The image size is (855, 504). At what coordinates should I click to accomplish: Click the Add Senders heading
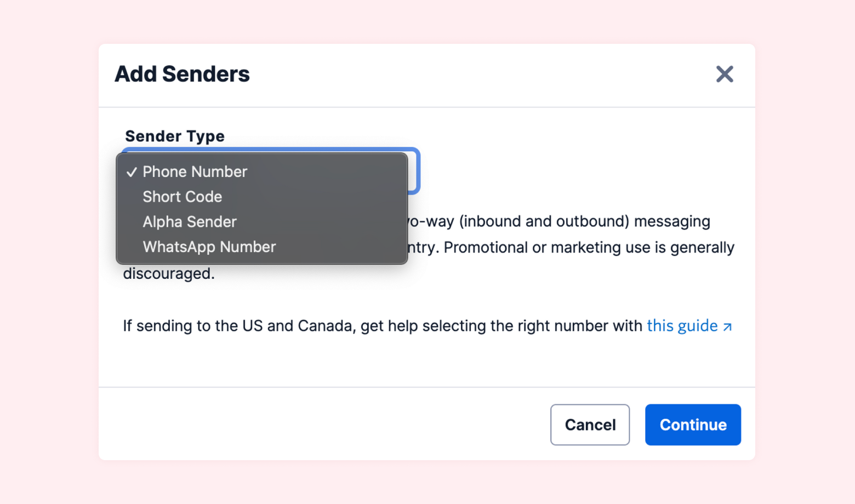tap(182, 74)
